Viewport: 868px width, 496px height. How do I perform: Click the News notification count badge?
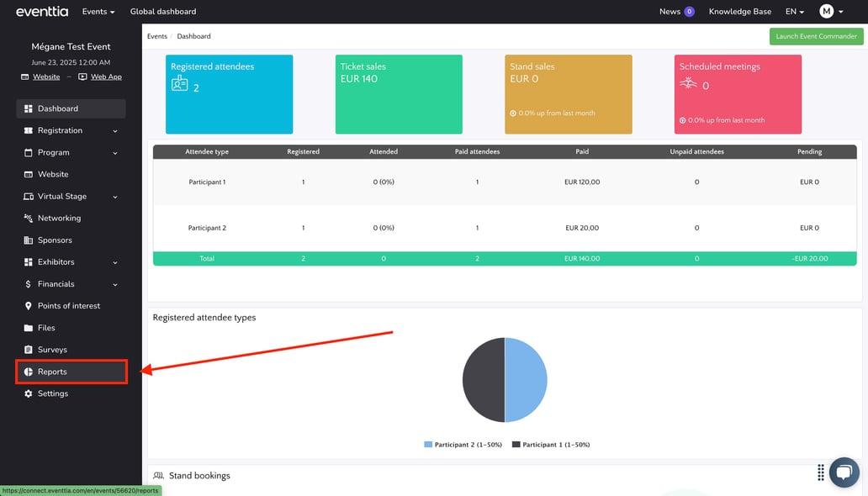[x=689, y=12]
